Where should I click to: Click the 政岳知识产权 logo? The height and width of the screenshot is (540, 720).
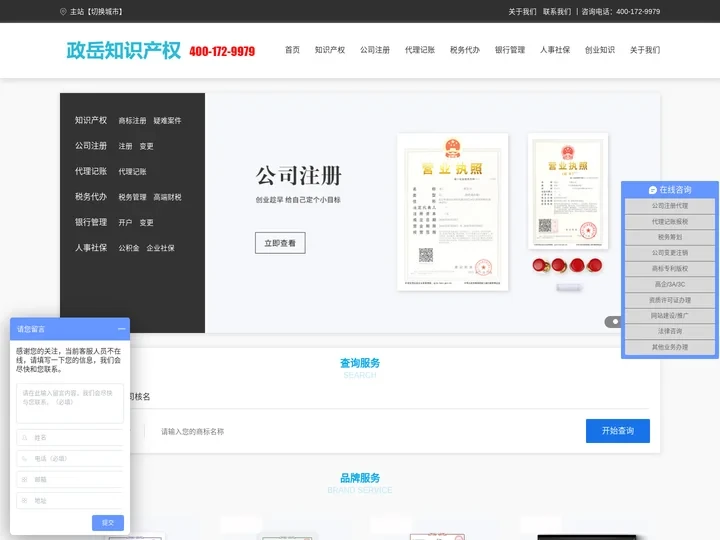124,50
